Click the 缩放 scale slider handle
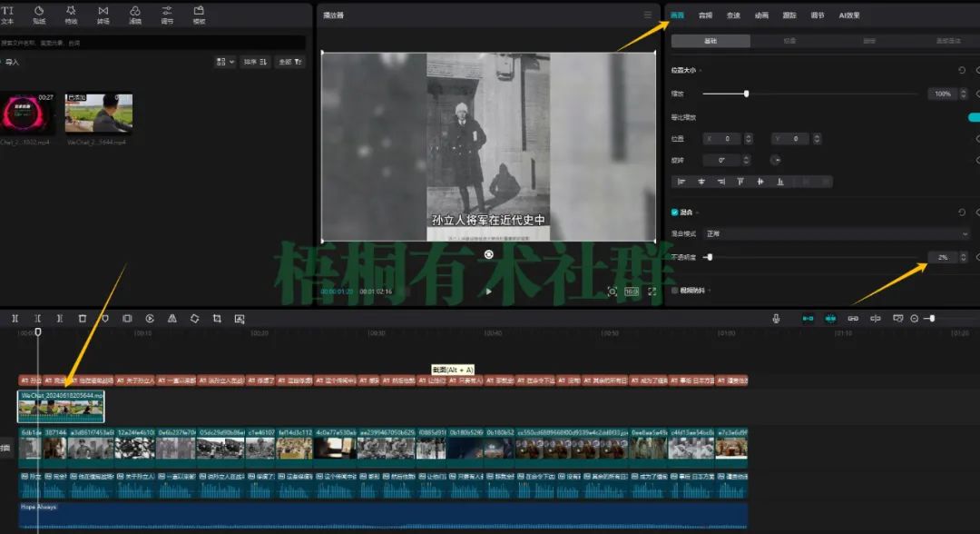This screenshot has width=980, height=534. (x=746, y=94)
